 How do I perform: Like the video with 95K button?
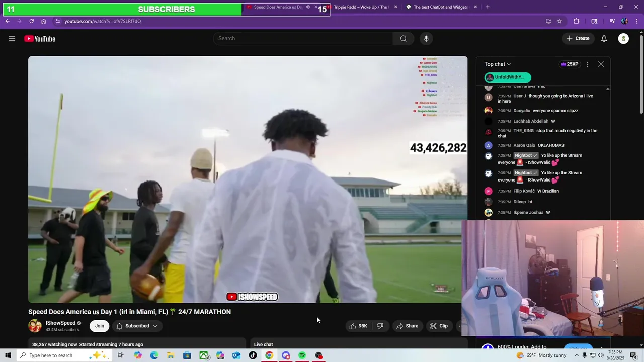click(x=358, y=326)
